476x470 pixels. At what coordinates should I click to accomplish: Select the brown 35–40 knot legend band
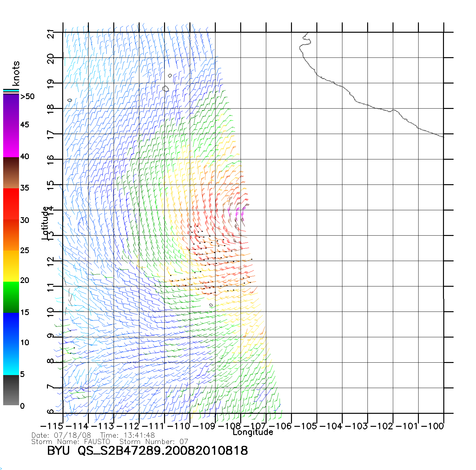pyautogui.click(x=11, y=173)
